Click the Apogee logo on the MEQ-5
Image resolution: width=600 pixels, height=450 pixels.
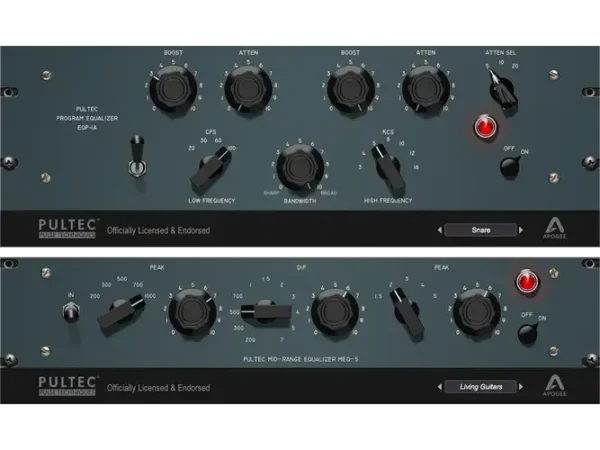coord(554,385)
